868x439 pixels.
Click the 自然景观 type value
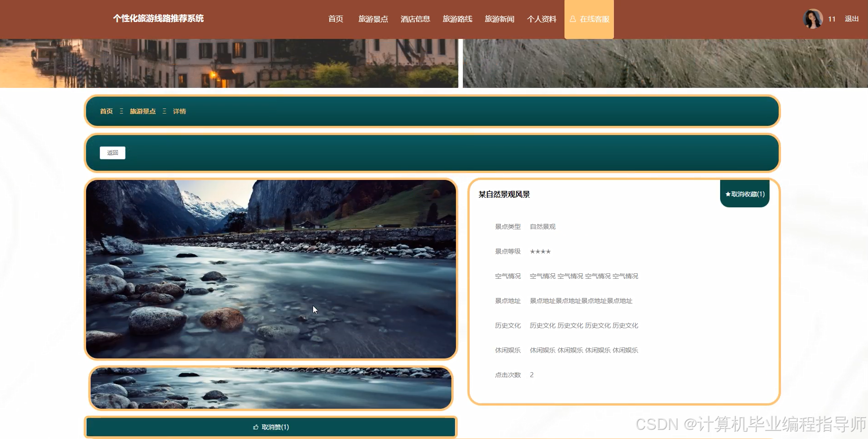pos(542,227)
